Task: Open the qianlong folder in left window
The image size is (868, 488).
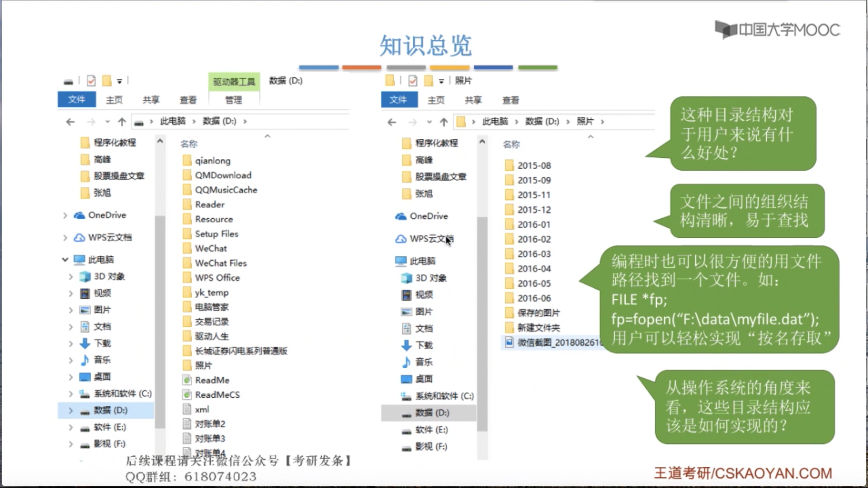Action: coord(207,161)
